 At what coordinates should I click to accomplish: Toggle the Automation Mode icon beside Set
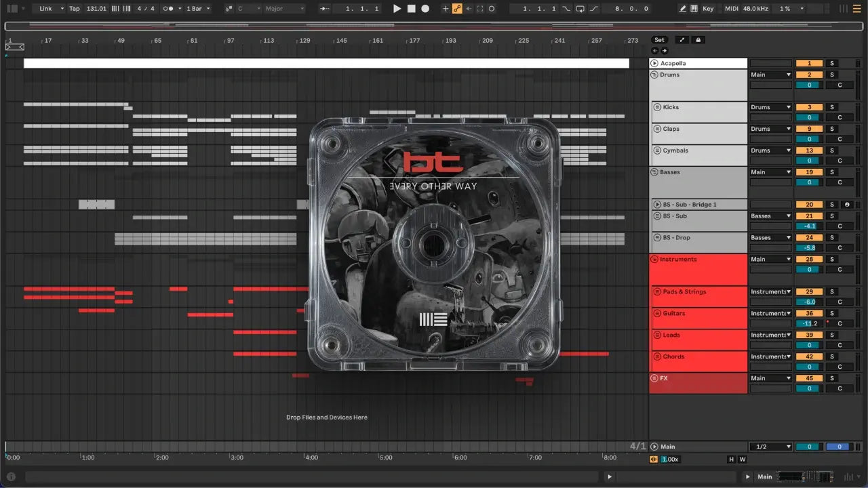[x=682, y=40]
